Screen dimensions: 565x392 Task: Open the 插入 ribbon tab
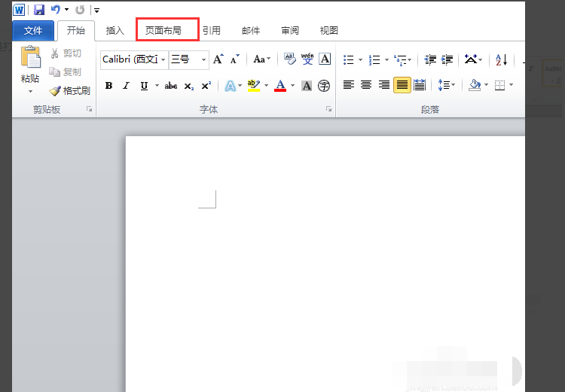[x=115, y=31]
